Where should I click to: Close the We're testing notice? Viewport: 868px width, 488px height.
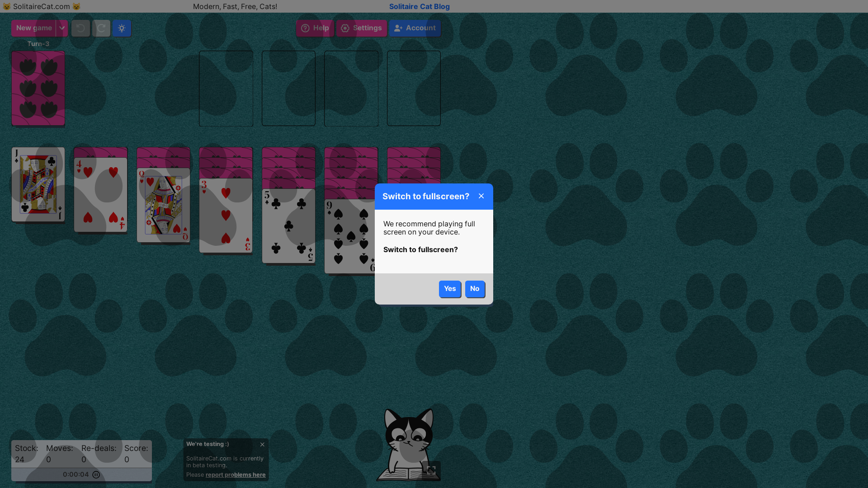(x=262, y=445)
